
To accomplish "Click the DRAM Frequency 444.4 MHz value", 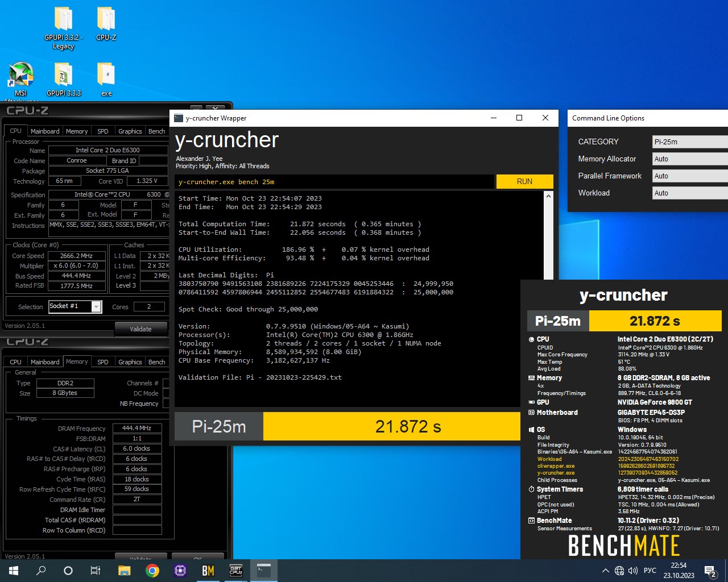I will click(x=136, y=428).
